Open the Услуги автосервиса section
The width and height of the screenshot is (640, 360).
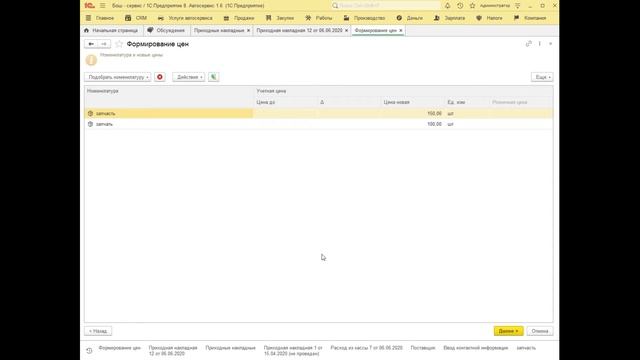click(185, 18)
